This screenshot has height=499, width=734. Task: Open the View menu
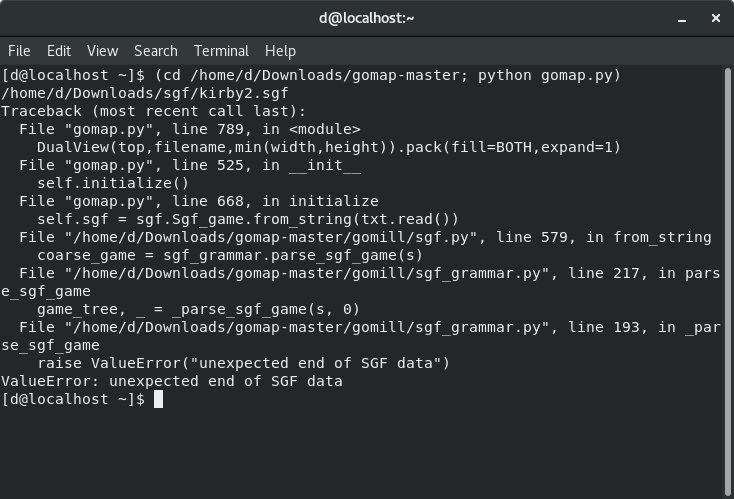point(102,51)
